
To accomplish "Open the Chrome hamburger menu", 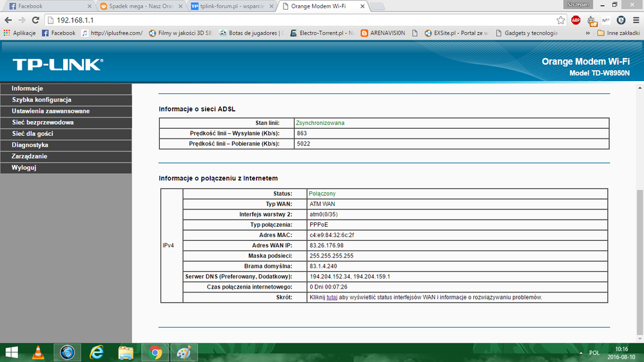I will click(x=636, y=20).
